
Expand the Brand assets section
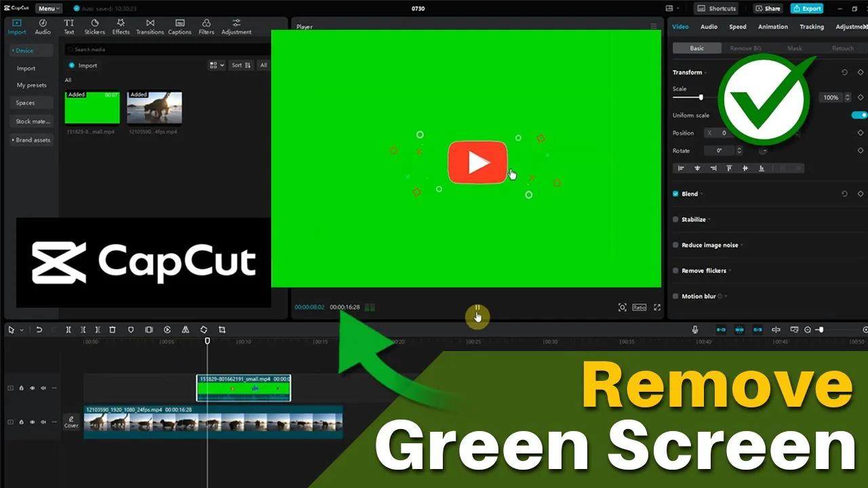coord(30,140)
